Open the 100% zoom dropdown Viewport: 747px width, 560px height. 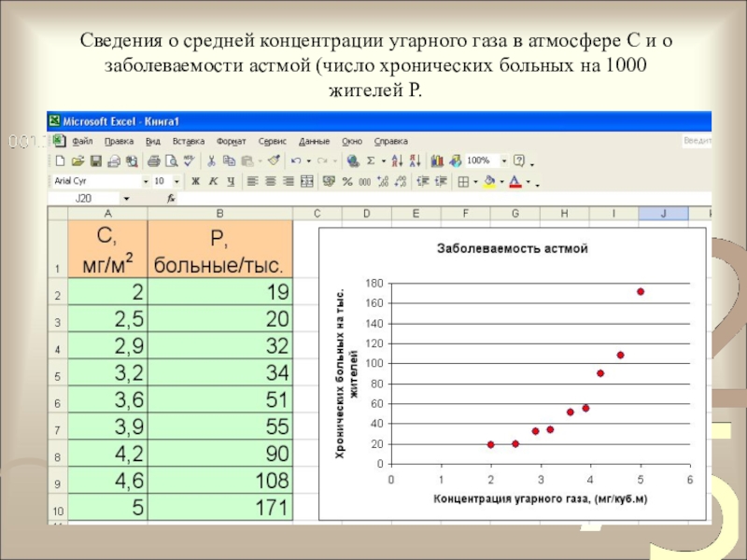tap(504, 161)
